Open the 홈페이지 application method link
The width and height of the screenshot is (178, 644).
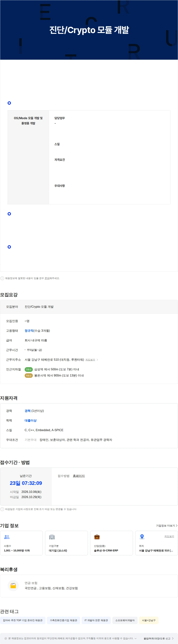79,476
